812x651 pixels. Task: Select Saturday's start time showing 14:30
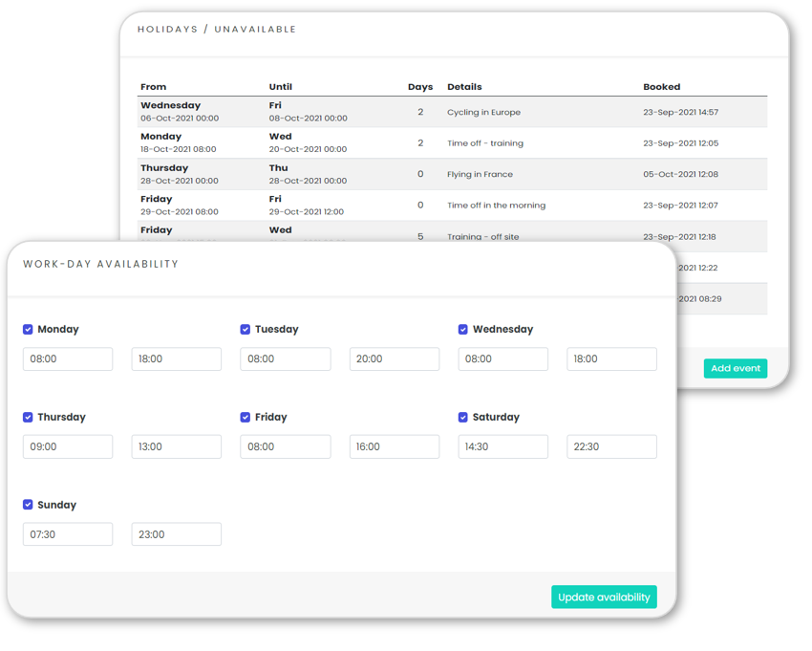click(502, 446)
